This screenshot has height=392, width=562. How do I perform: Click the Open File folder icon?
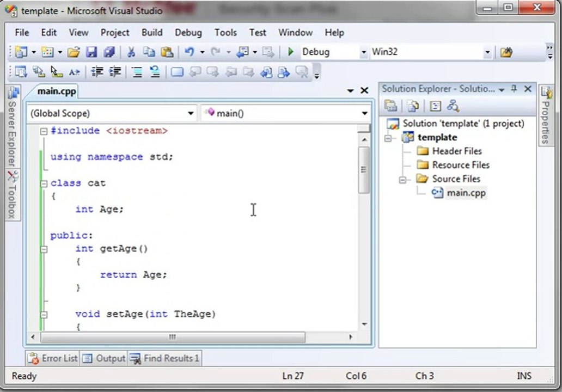pyautogui.click(x=74, y=52)
